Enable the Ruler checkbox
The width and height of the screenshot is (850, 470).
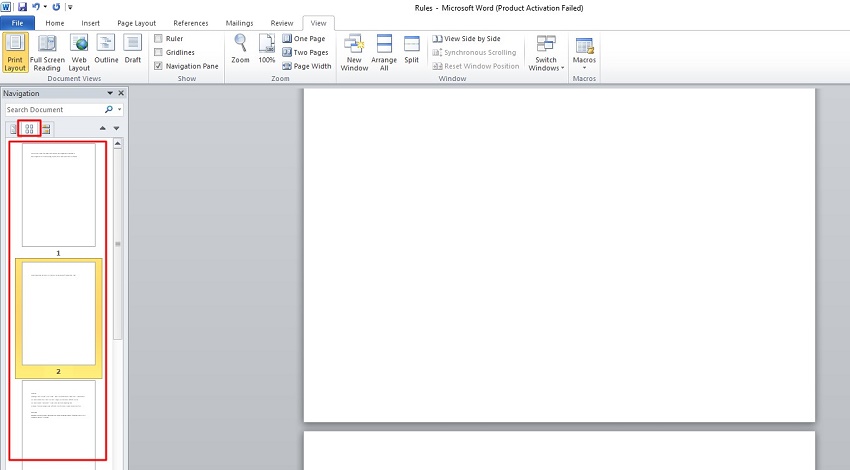[x=159, y=39]
